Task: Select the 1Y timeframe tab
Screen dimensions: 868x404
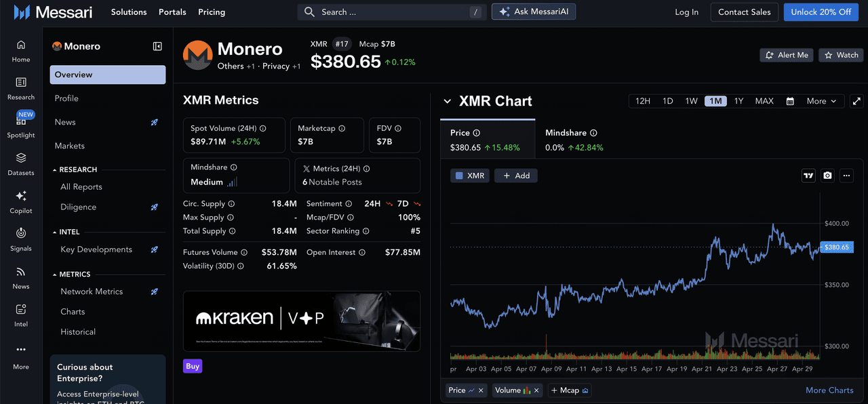Action: 738,101
